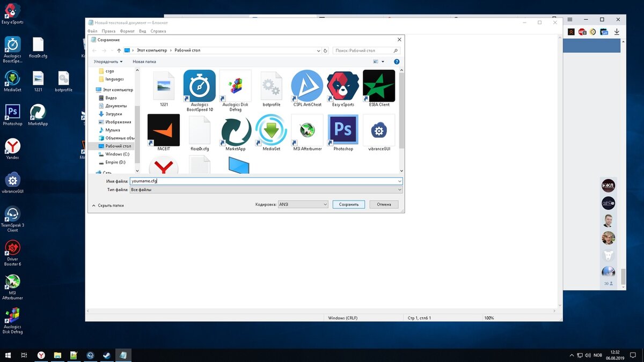This screenshot has width=644, height=362.
Task: Click the file list vertical scrollbar
Action: coord(402,121)
